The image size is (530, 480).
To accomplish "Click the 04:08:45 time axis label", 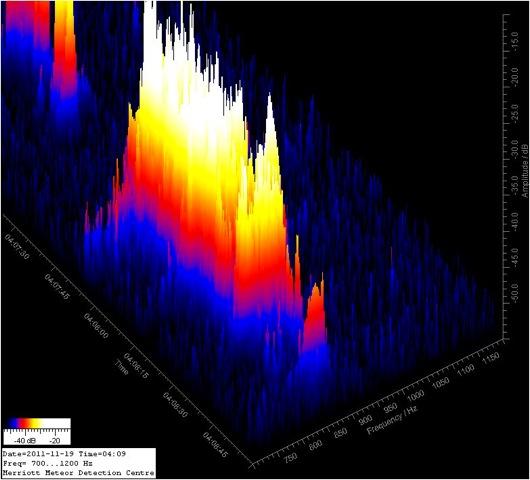I will [215, 445].
